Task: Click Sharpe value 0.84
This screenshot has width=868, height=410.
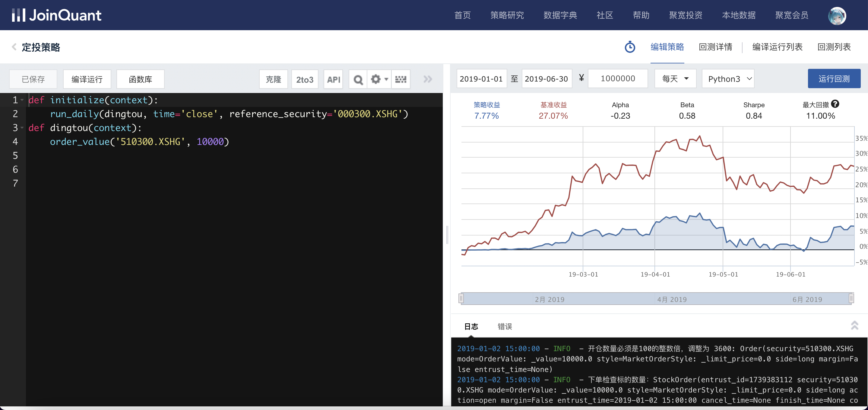Action: click(754, 116)
